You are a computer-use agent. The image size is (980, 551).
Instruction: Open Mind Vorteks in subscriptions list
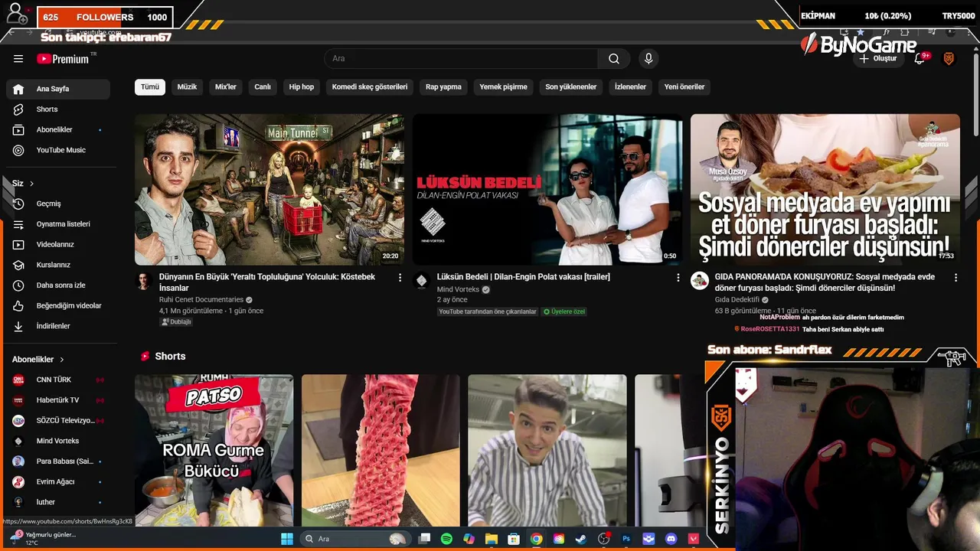coord(58,441)
